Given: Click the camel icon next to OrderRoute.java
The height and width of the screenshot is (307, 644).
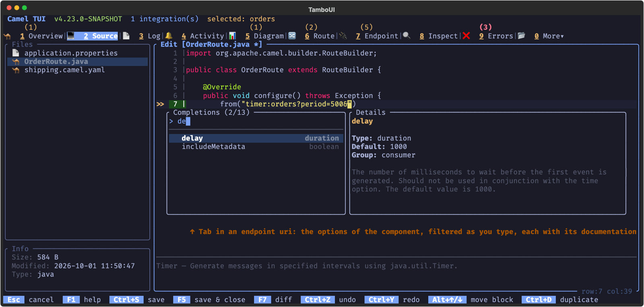Looking at the screenshot, I should [x=16, y=62].
